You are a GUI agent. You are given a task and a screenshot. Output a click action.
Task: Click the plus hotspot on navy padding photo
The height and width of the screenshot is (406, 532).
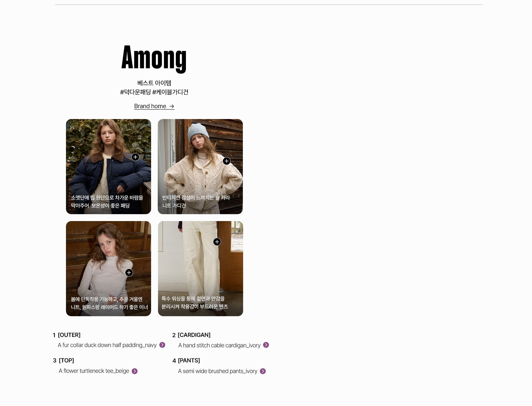(x=135, y=157)
